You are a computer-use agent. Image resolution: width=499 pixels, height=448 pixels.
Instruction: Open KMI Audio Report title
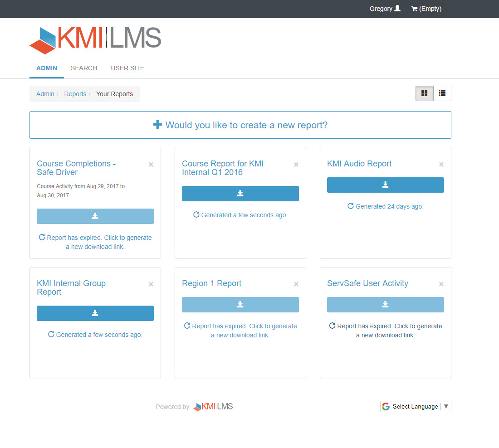[359, 164]
